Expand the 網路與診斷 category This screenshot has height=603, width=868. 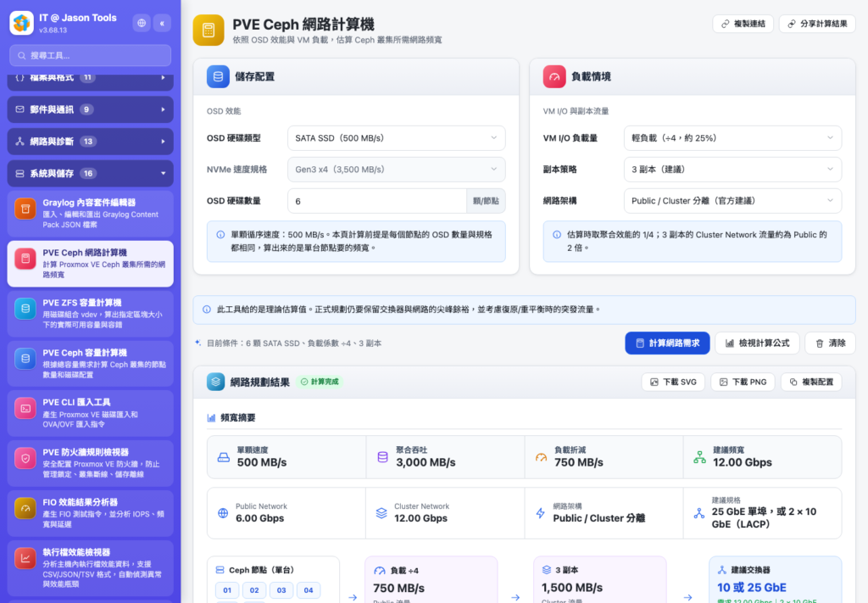[x=90, y=142]
